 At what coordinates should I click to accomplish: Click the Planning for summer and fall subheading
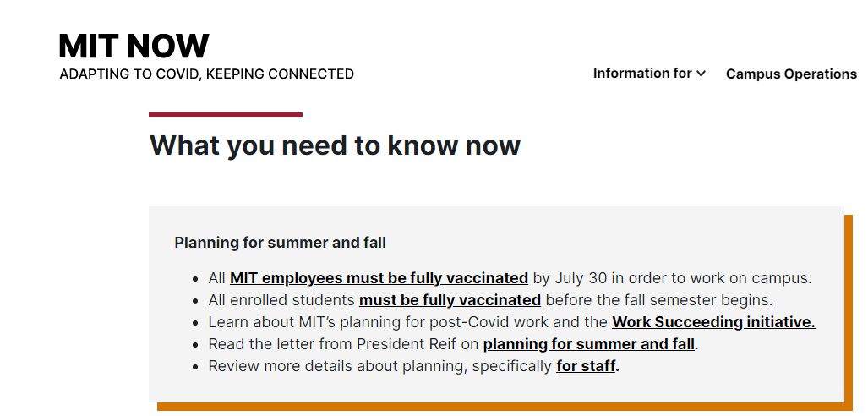pos(280,243)
